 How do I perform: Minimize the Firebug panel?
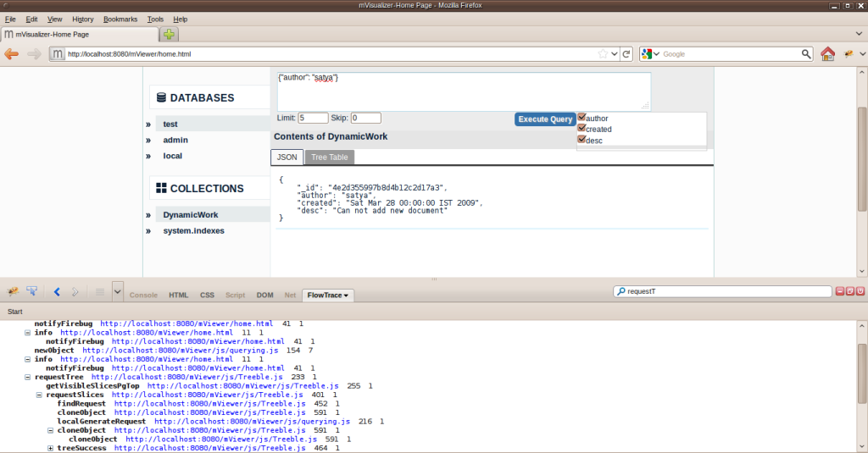(x=840, y=291)
